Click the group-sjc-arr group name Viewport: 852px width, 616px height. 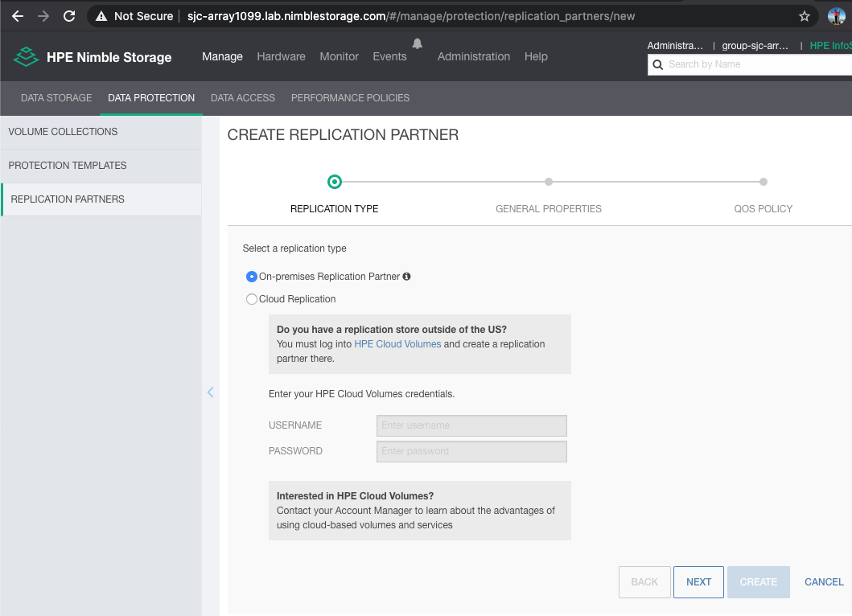(755, 46)
